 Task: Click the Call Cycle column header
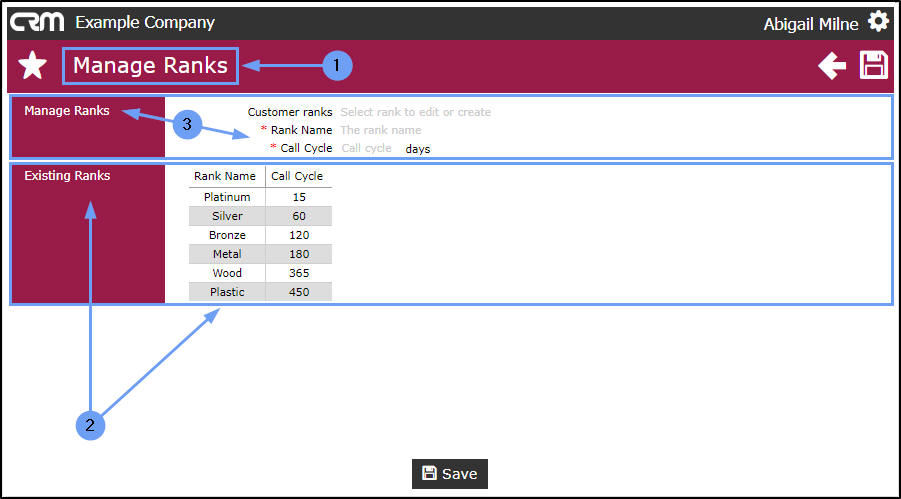[x=297, y=176]
